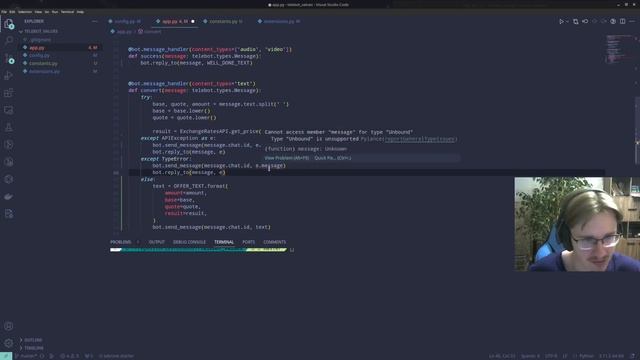This screenshot has width=640, height=360.
Task: Open the Edit menu
Action: click(12, 12)
